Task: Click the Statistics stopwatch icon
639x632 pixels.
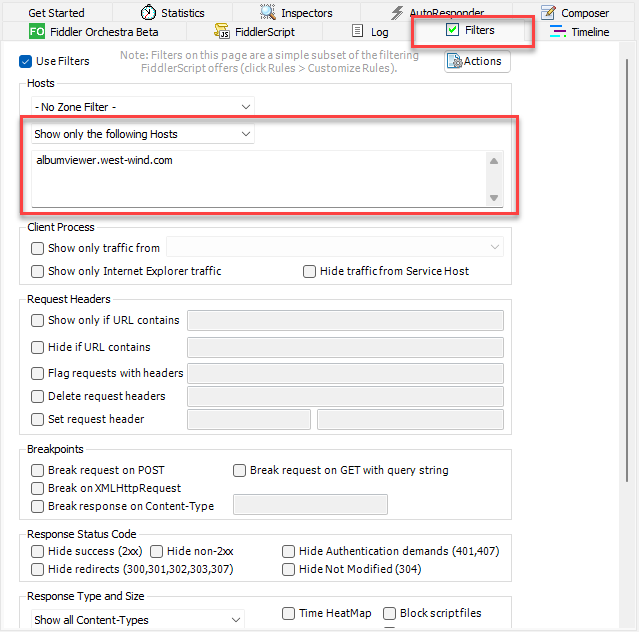Action: 148,13
